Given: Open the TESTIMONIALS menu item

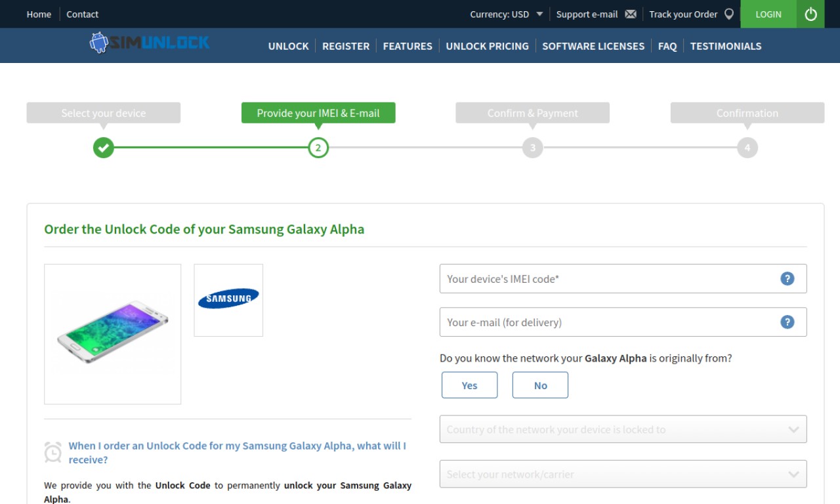Looking at the screenshot, I should click(726, 46).
